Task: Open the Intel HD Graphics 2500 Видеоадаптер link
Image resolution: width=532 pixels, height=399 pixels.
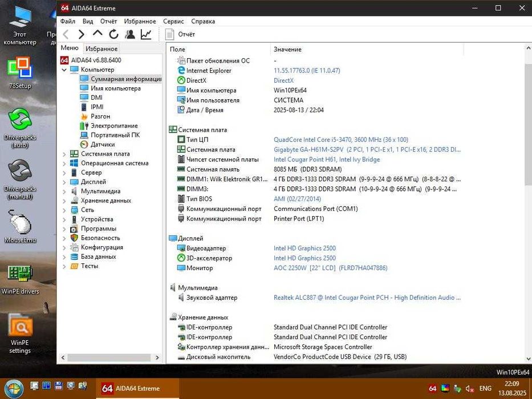Action: click(304, 248)
